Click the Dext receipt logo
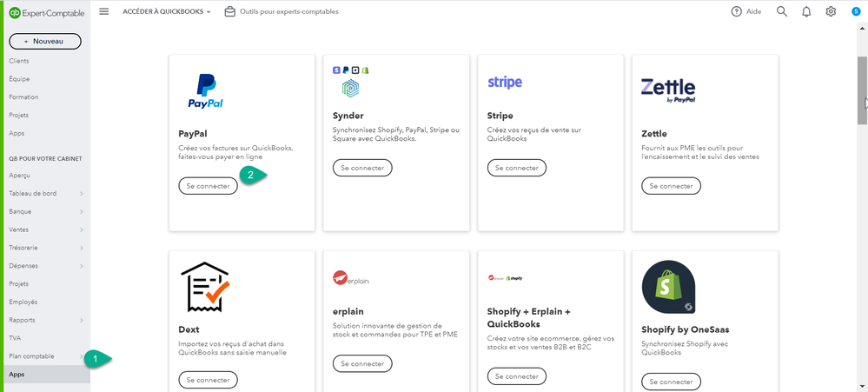This screenshot has width=868, height=392. [x=206, y=287]
